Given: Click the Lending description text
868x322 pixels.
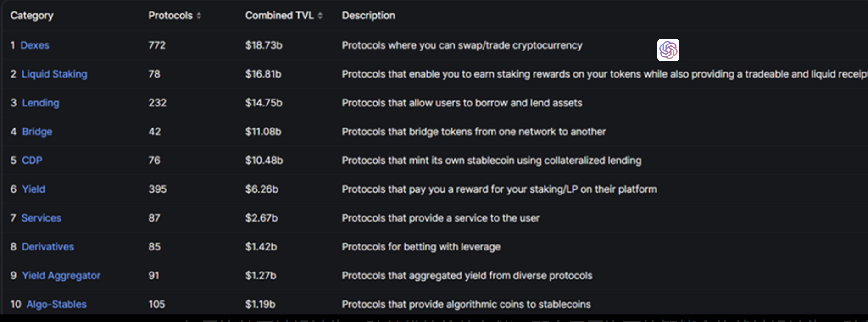Looking at the screenshot, I should [x=462, y=103].
